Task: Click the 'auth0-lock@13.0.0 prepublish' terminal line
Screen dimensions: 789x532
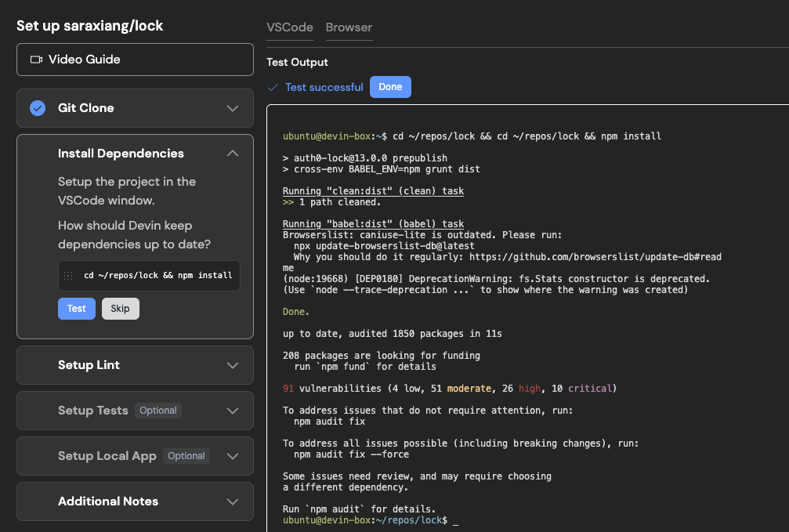Action: coord(365,158)
